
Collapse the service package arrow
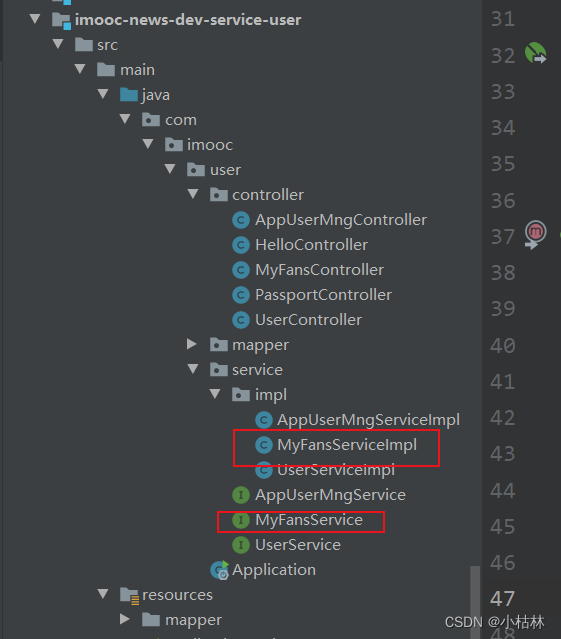[x=193, y=369]
